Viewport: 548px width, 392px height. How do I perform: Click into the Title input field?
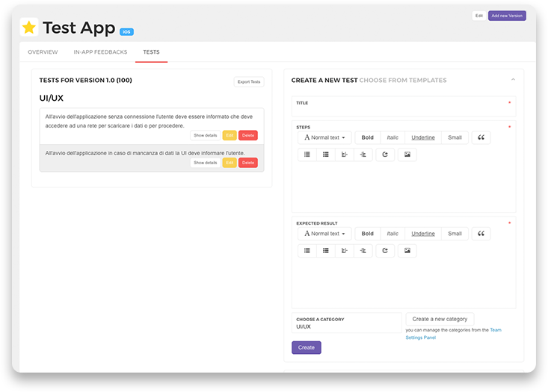404,107
